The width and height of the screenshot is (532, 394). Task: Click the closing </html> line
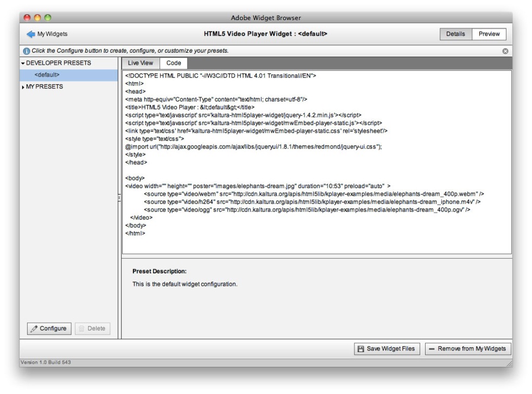(135, 233)
